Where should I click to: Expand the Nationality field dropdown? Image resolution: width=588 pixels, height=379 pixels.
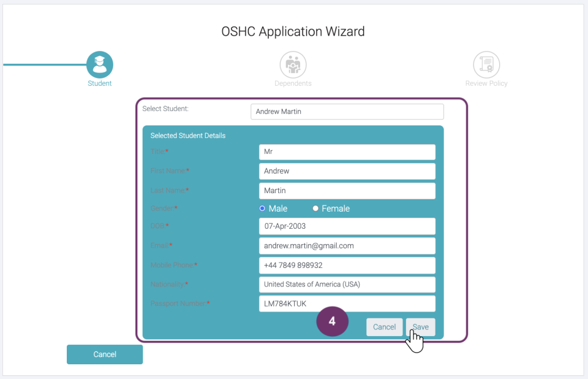347,285
